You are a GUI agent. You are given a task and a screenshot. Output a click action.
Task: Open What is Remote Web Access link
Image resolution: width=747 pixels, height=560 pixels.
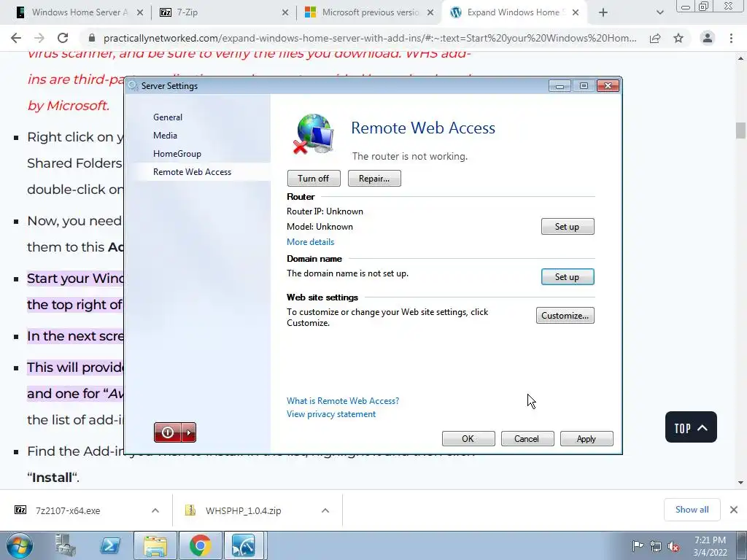point(343,401)
